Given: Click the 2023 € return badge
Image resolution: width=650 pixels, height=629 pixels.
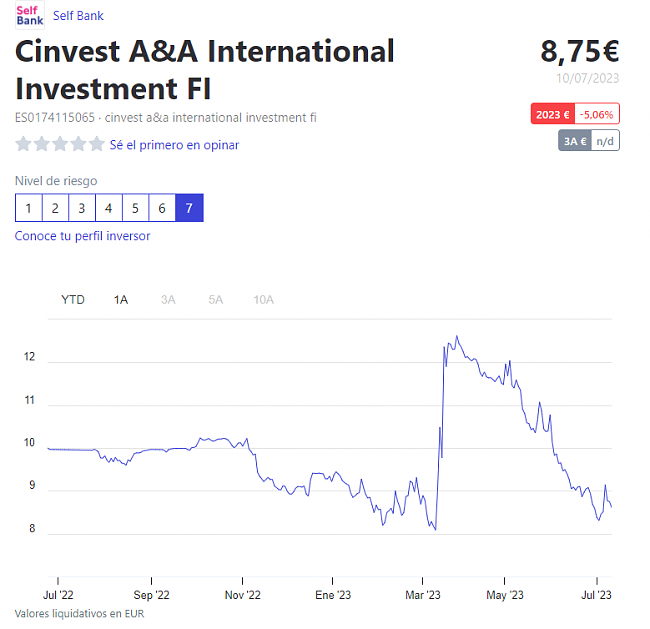Looking at the screenshot, I should [575, 114].
